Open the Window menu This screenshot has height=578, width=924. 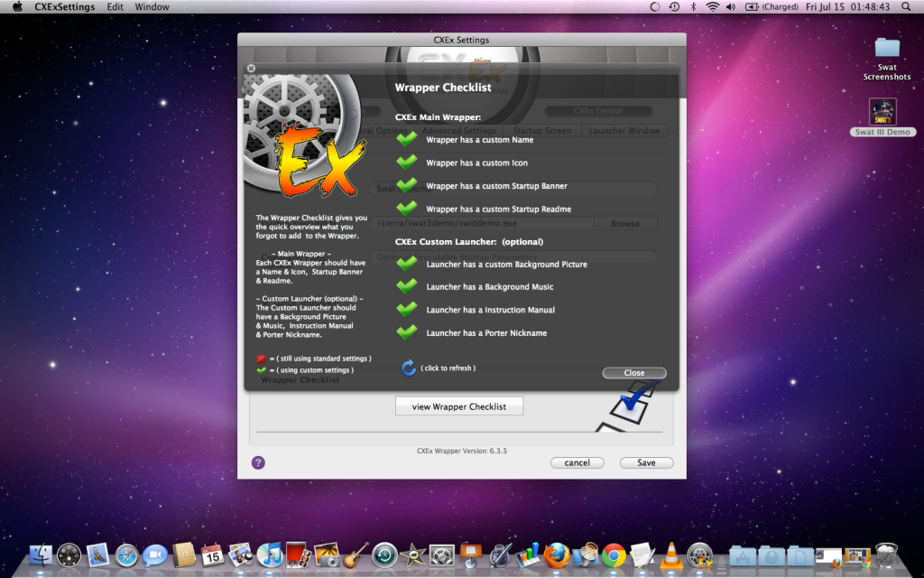[x=152, y=7]
